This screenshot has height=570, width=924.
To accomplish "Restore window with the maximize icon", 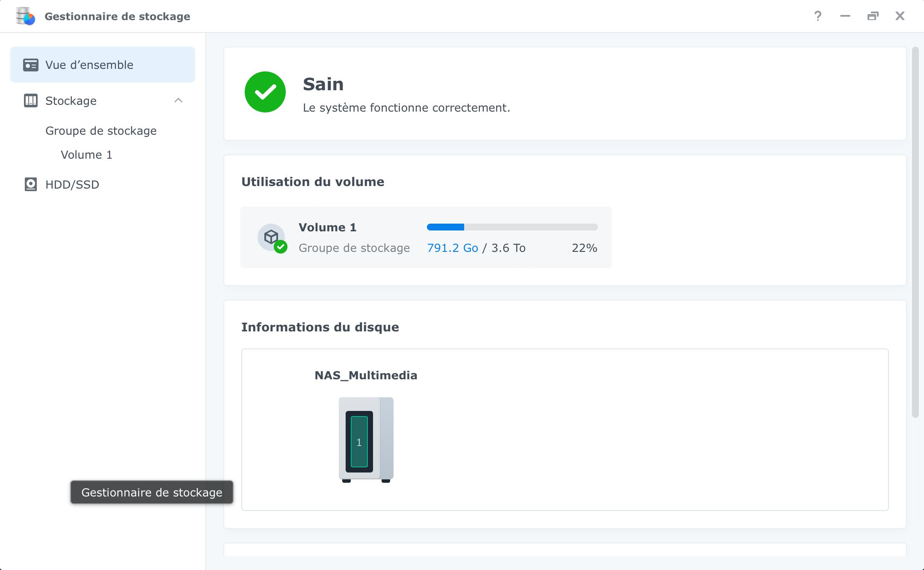I will [x=873, y=16].
